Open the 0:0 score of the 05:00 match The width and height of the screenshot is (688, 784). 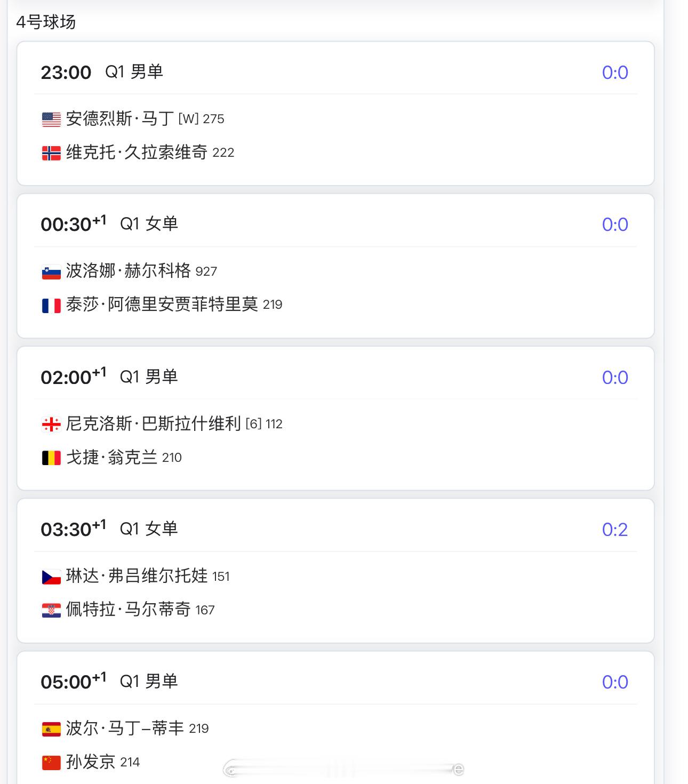(x=615, y=682)
